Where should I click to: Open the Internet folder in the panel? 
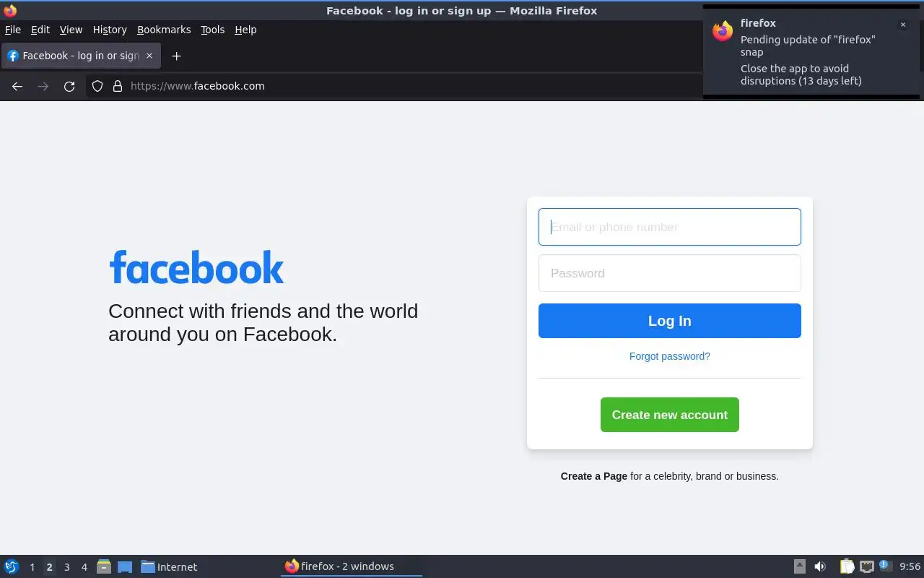[x=169, y=566]
